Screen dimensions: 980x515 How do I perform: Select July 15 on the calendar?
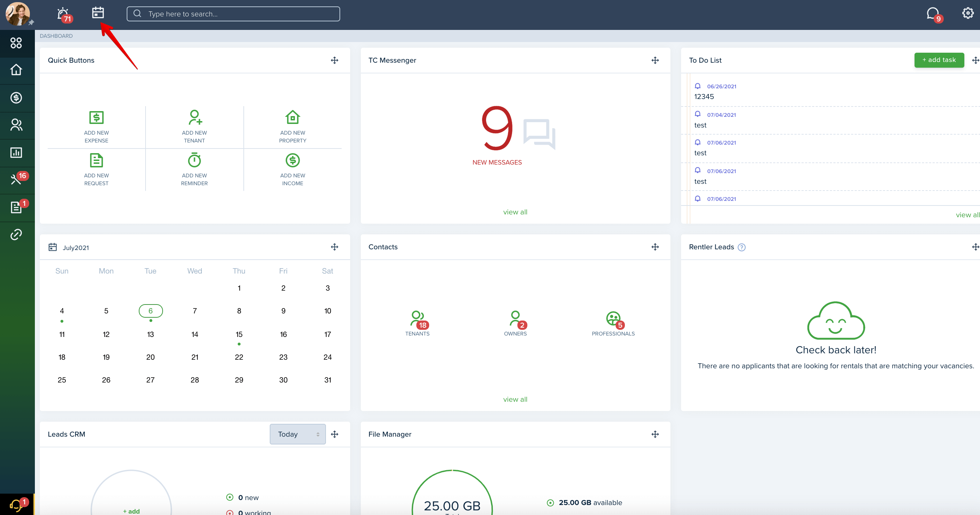coord(239,334)
